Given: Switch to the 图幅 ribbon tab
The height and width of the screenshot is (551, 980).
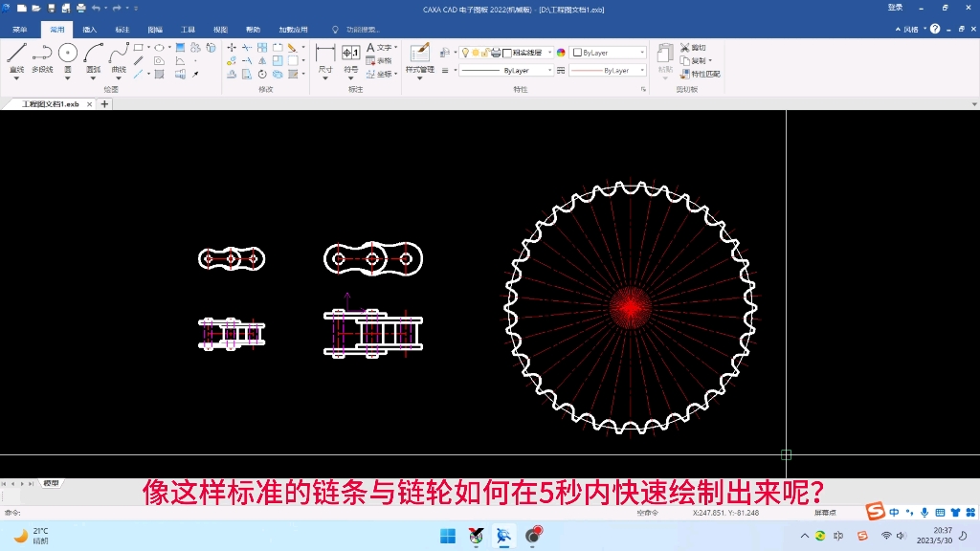Looking at the screenshot, I should click(x=155, y=30).
